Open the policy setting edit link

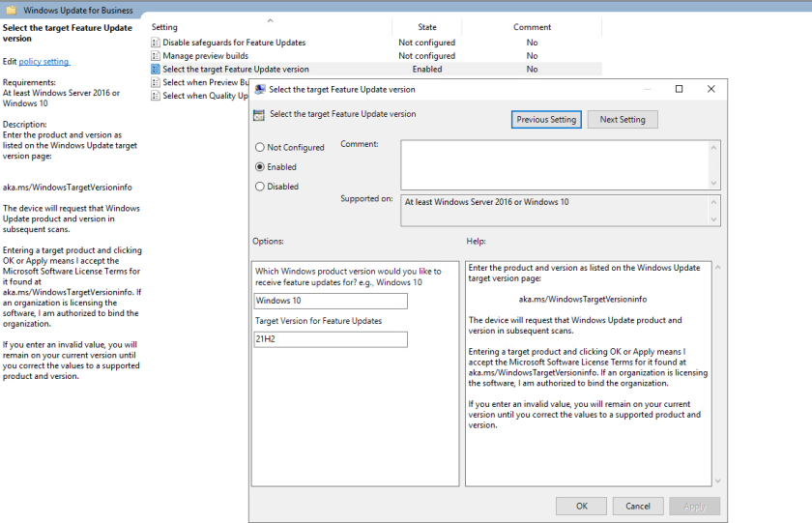pyautogui.click(x=44, y=62)
